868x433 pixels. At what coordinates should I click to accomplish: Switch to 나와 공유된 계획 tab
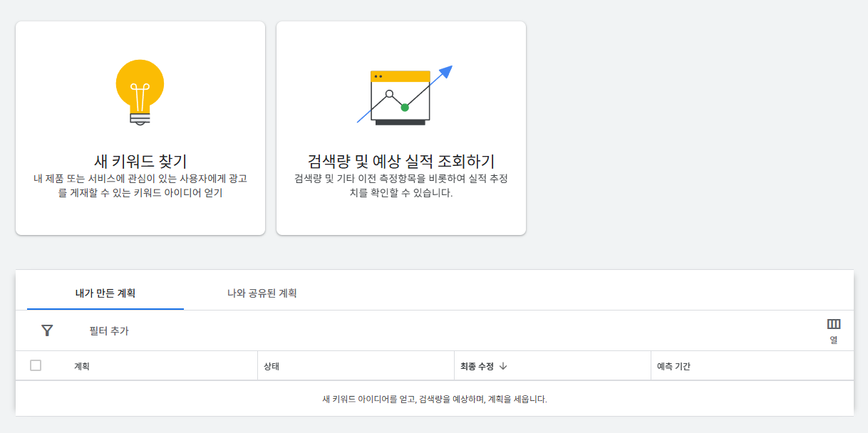coord(262,293)
